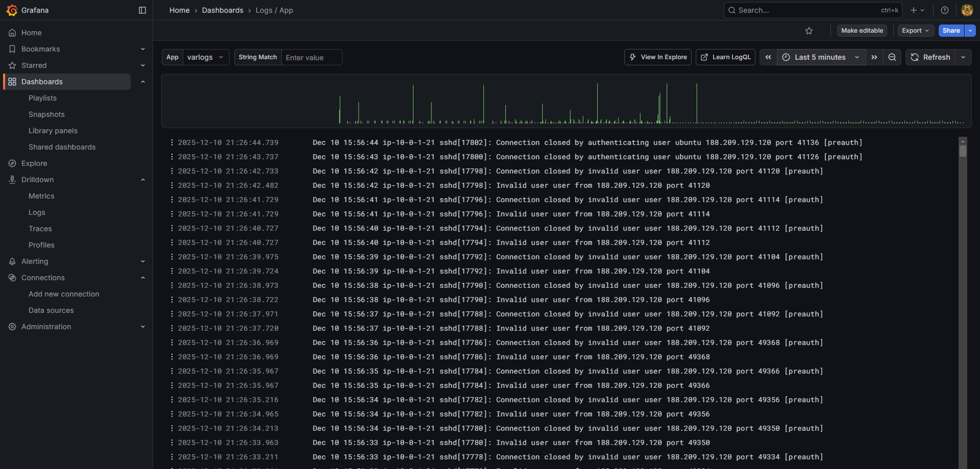Expand the refresh interval dropdown

[963, 57]
